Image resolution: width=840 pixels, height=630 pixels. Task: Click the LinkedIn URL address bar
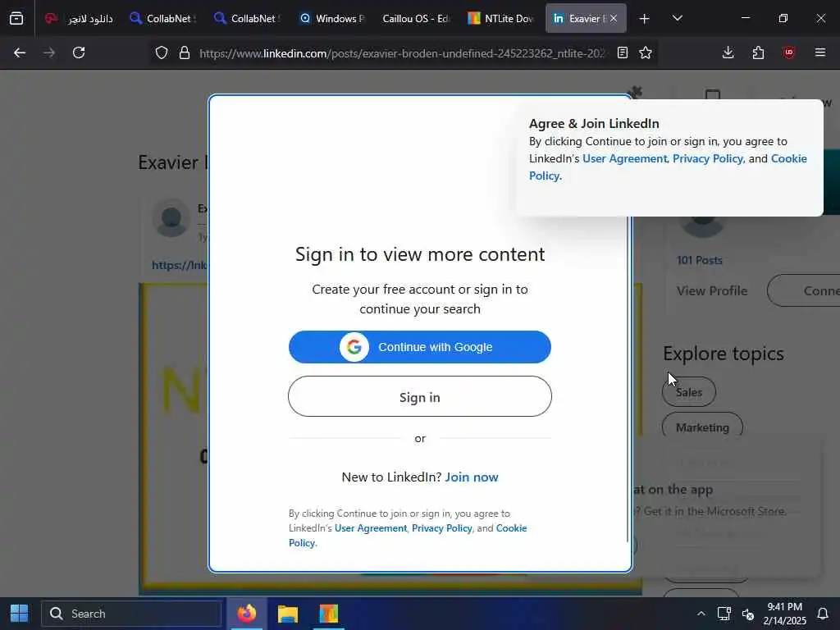(402, 52)
